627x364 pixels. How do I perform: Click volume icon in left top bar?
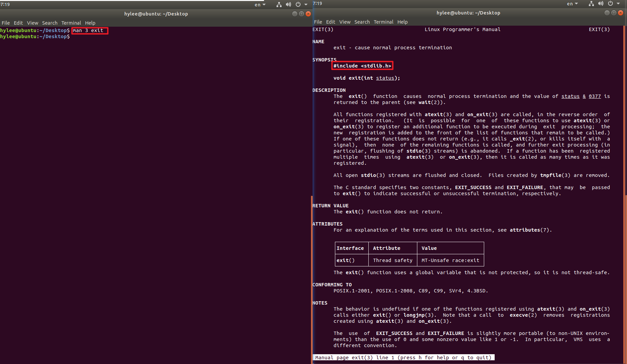[x=288, y=5]
